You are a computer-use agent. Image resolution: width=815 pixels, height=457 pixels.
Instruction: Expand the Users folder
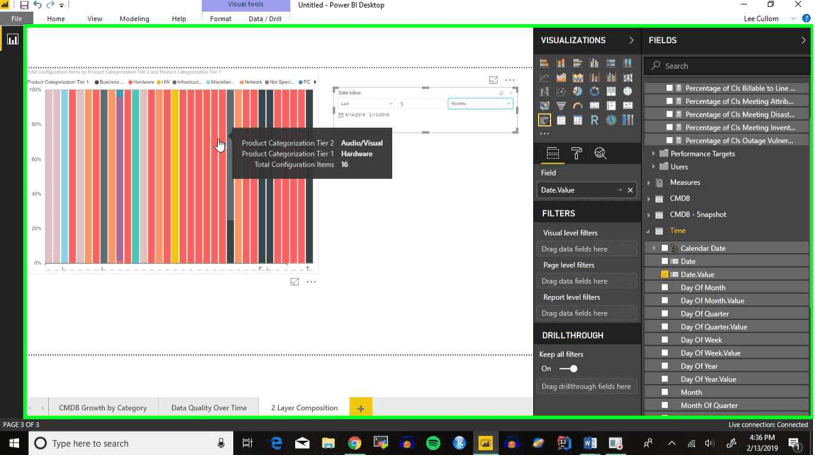pos(654,167)
